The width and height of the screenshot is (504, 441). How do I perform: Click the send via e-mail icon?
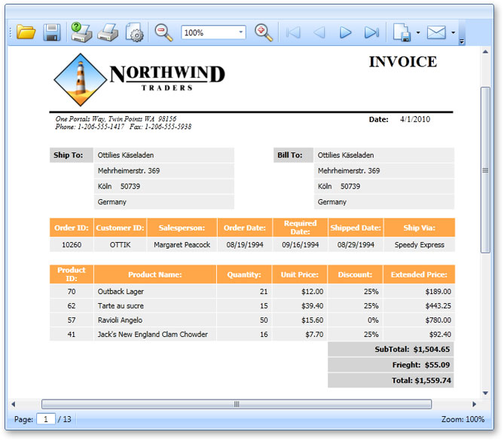point(436,32)
